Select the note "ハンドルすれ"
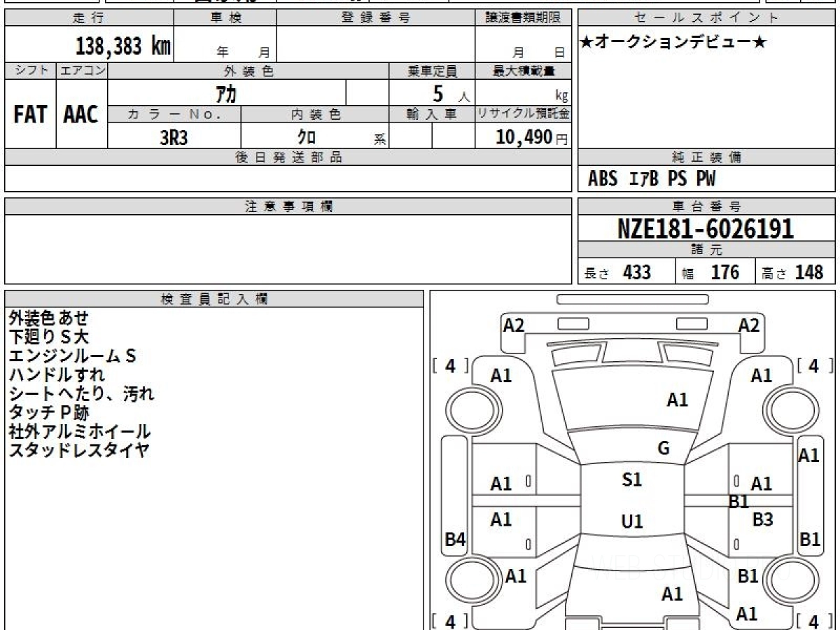840x630 pixels. pos(56,374)
